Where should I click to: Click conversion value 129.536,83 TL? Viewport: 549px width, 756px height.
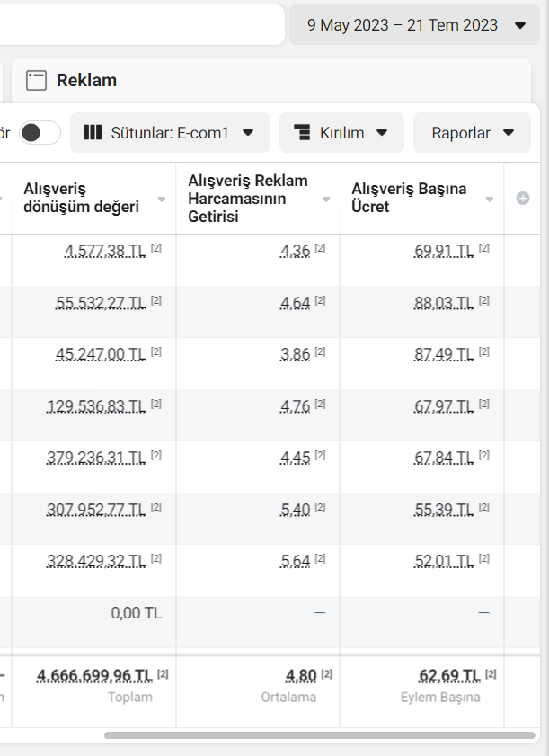(x=96, y=406)
